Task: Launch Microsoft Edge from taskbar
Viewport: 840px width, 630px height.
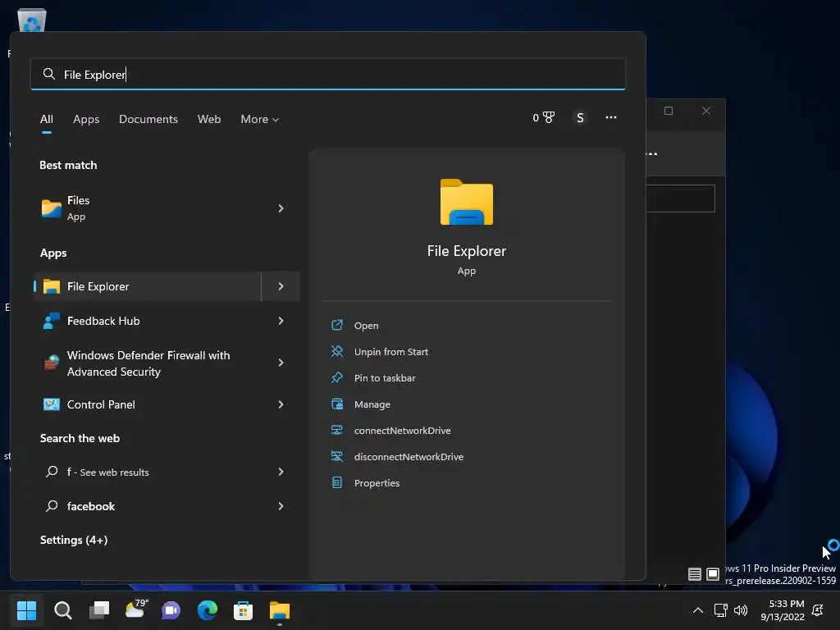Action: (x=208, y=610)
